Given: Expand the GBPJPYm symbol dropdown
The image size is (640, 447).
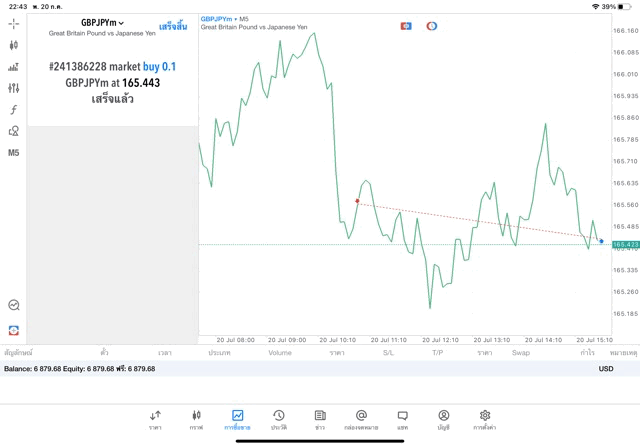Looking at the screenshot, I should point(102,23).
